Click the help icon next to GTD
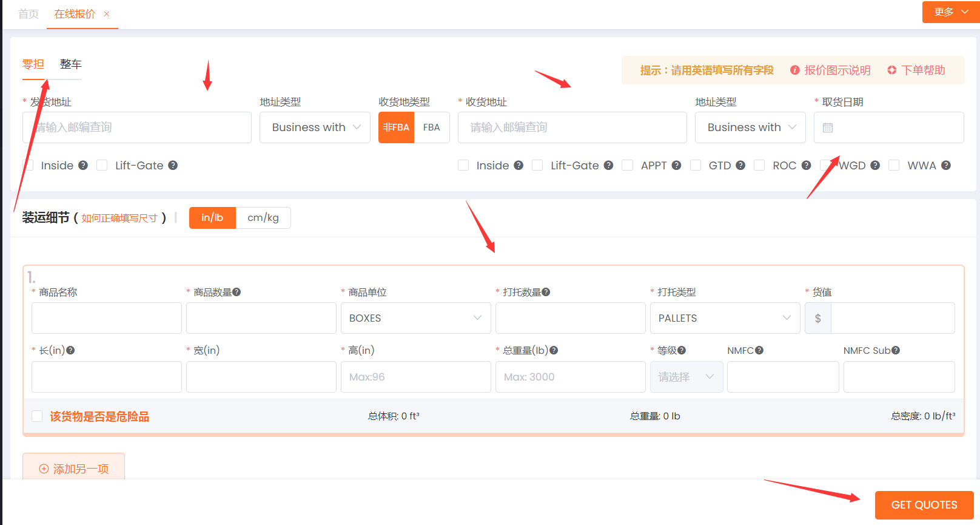This screenshot has height=525, width=980. pyautogui.click(x=740, y=165)
